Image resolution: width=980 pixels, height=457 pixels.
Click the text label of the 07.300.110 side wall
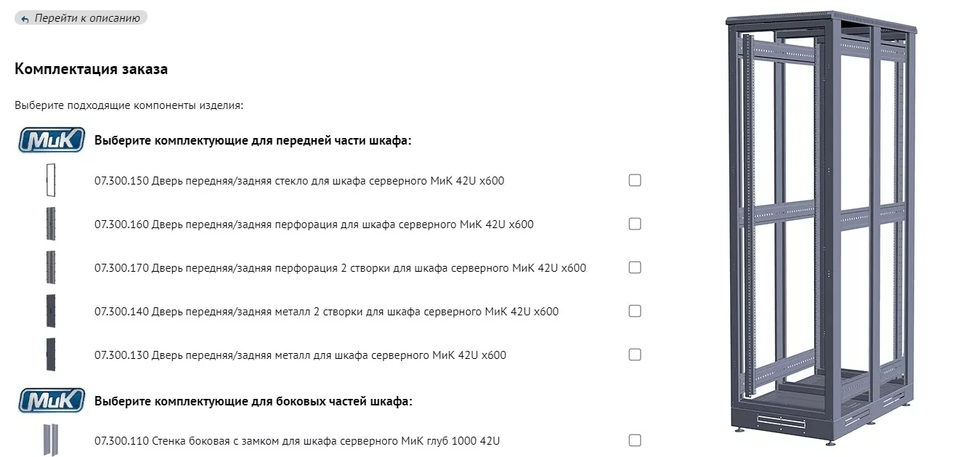[297, 441]
